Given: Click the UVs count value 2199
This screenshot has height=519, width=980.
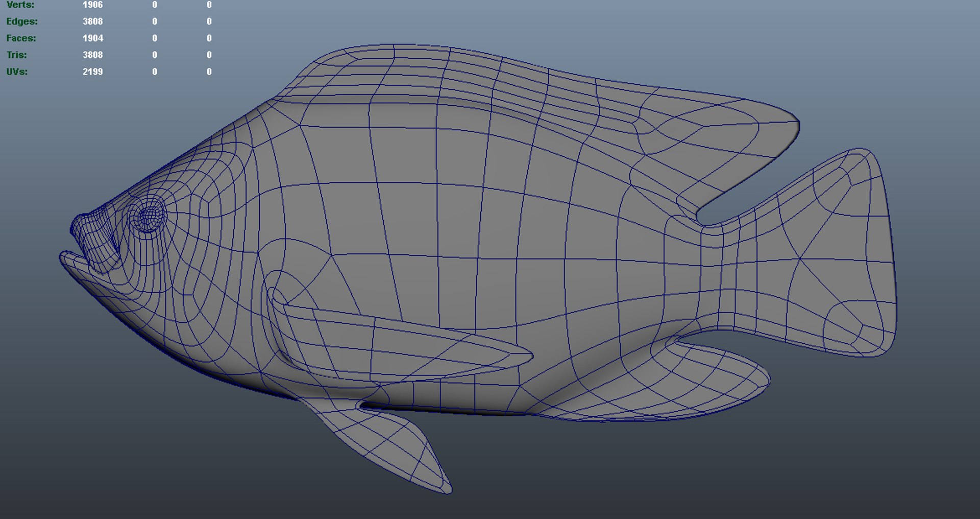Looking at the screenshot, I should coord(92,72).
